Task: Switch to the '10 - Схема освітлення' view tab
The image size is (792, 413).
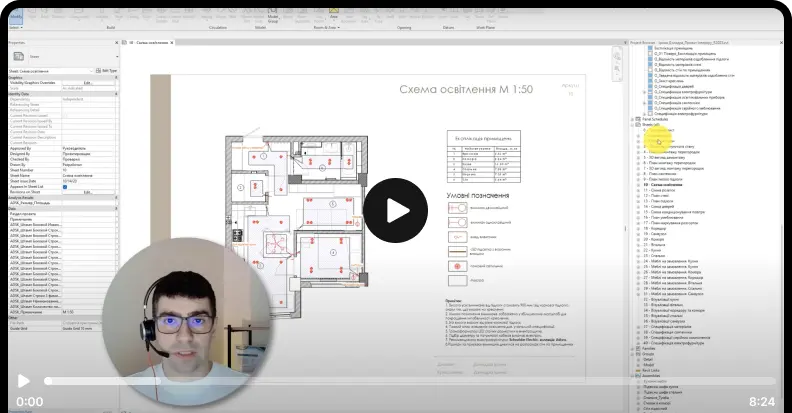Action: tap(148, 43)
